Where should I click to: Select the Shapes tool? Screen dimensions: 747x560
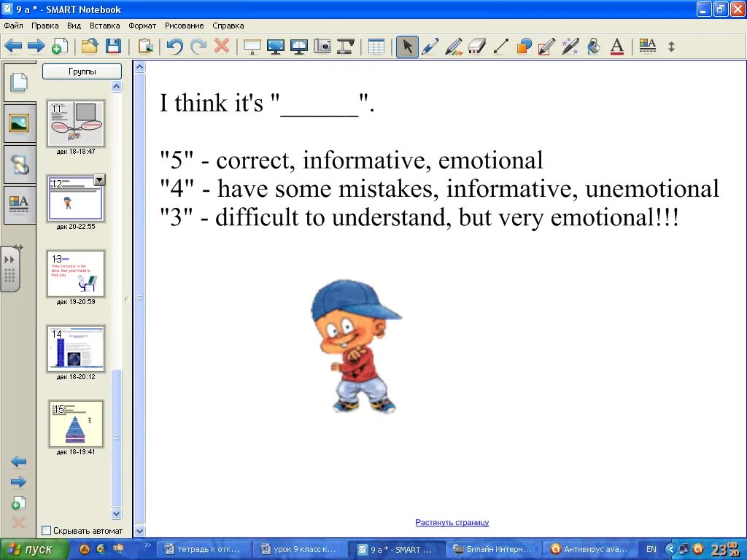click(x=524, y=46)
